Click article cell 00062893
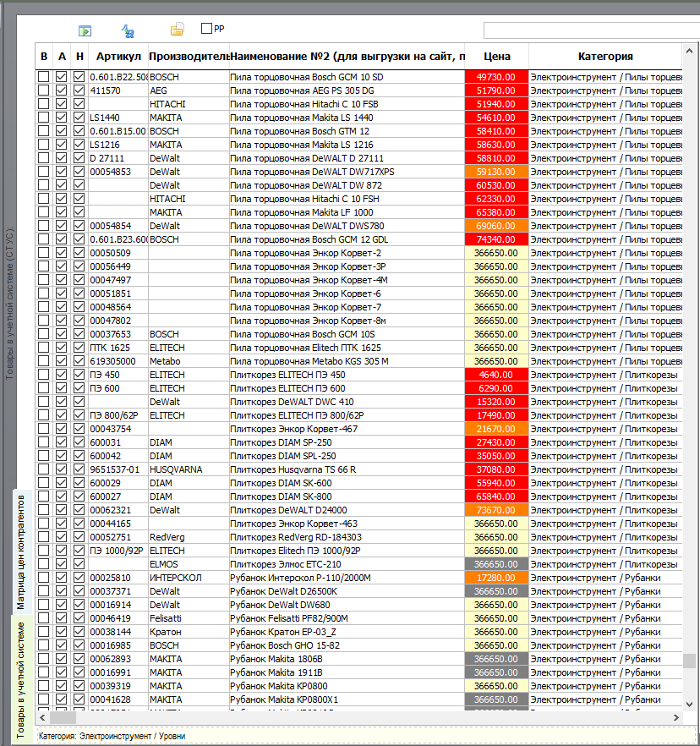Viewport: 700px width, 746px height. [118, 659]
